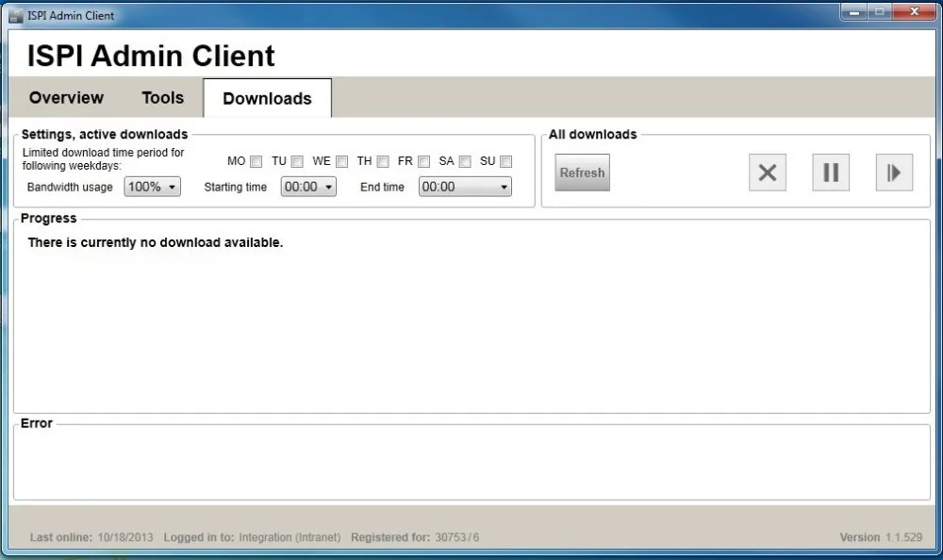Enable the TU weekday checkbox
Image resolution: width=943 pixels, height=560 pixels.
[297, 161]
